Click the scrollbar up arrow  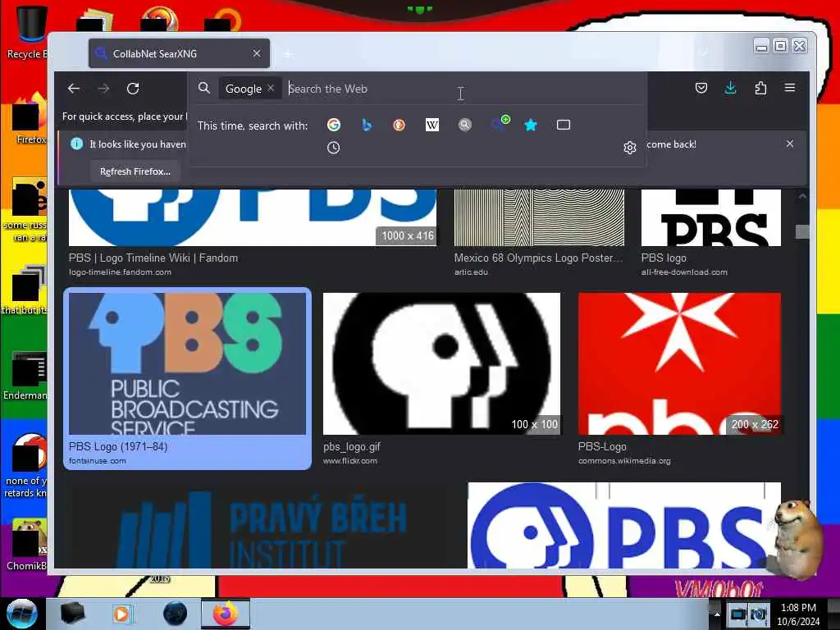[802, 197]
